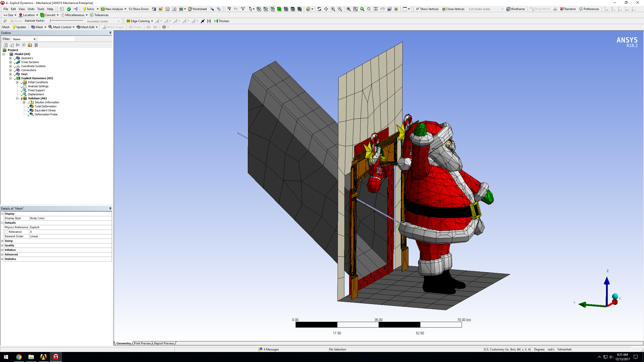Switch to the Print Preview tab

pyautogui.click(x=142, y=343)
